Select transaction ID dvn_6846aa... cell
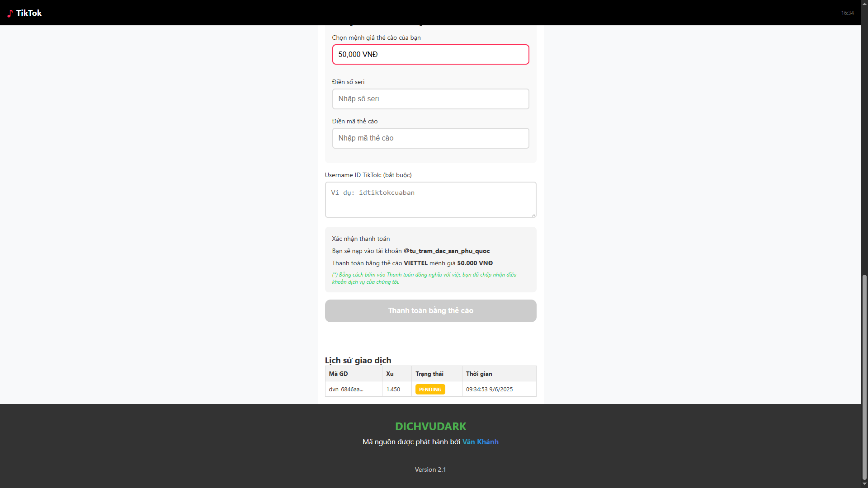The width and height of the screenshot is (868, 488). pos(346,389)
